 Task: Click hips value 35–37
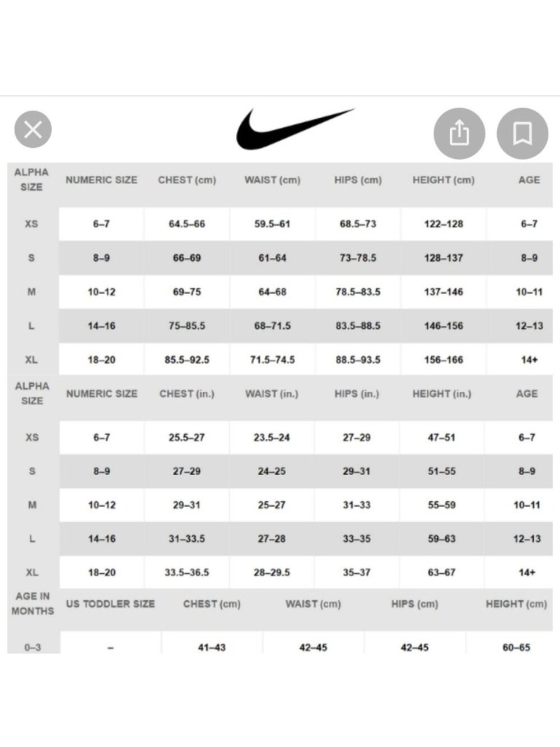(357, 572)
